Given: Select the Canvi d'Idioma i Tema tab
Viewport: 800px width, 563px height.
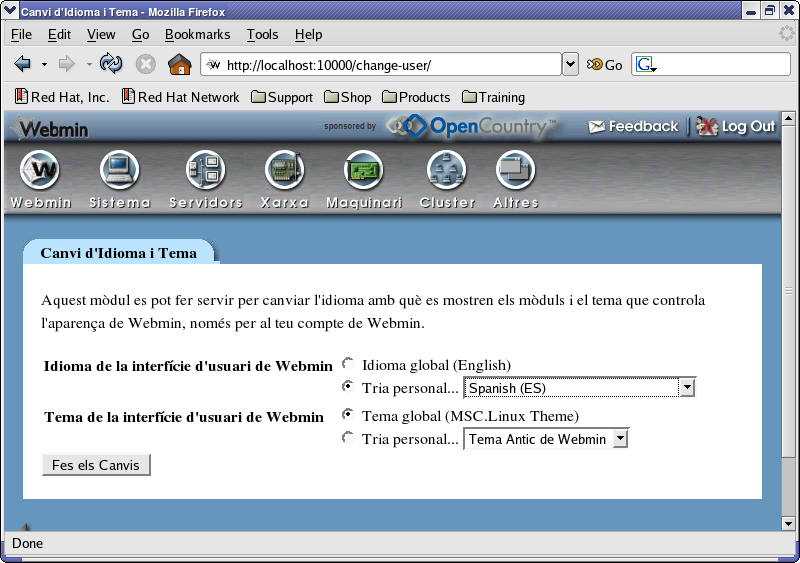Looking at the screenshot, I should pos(119,253).
